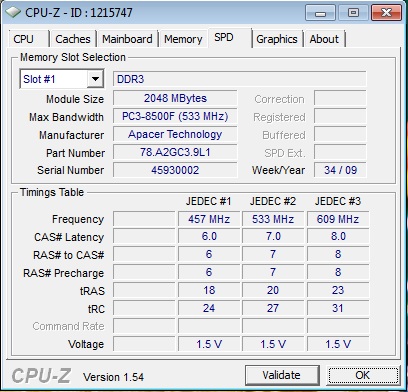The image size is (408, 392).
Task: Click tRAS value 23
Action: [x=338, y=290]
